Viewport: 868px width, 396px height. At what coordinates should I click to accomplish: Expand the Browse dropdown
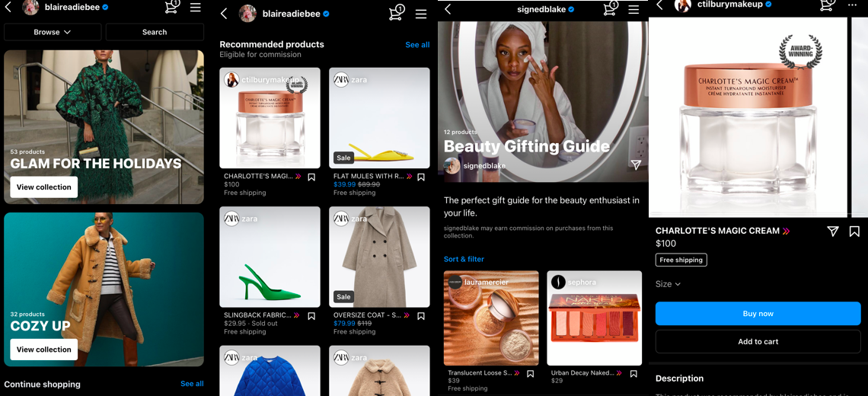(53, 32)
